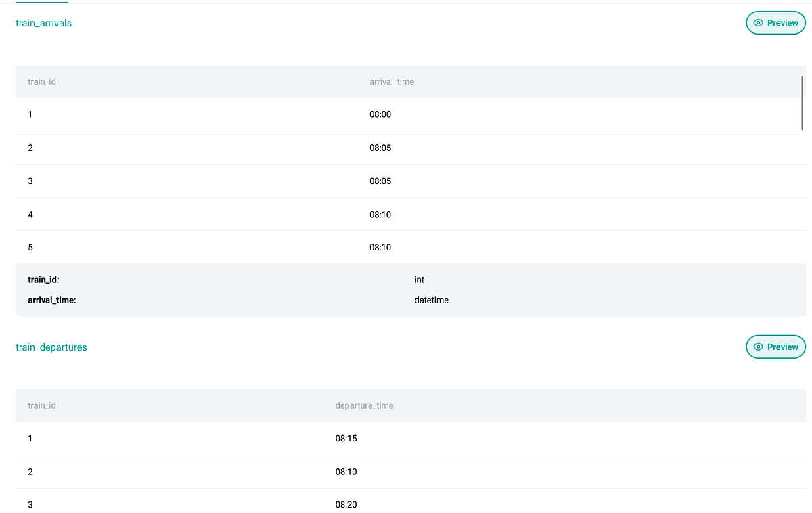Click the 'int' data type value
Image resolution: width=812 pixels, height=513 pixels.
click(x=420, y=280)
